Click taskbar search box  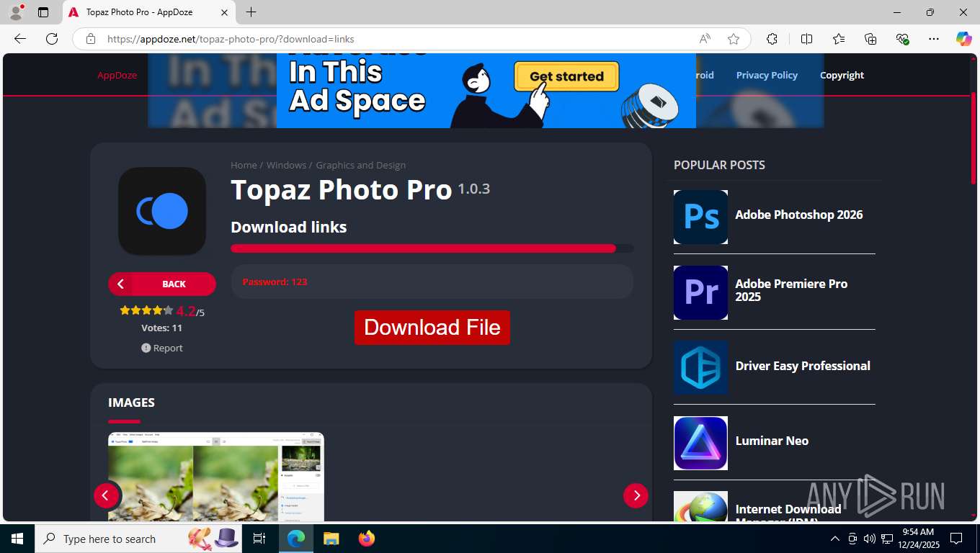click(139, 539)
